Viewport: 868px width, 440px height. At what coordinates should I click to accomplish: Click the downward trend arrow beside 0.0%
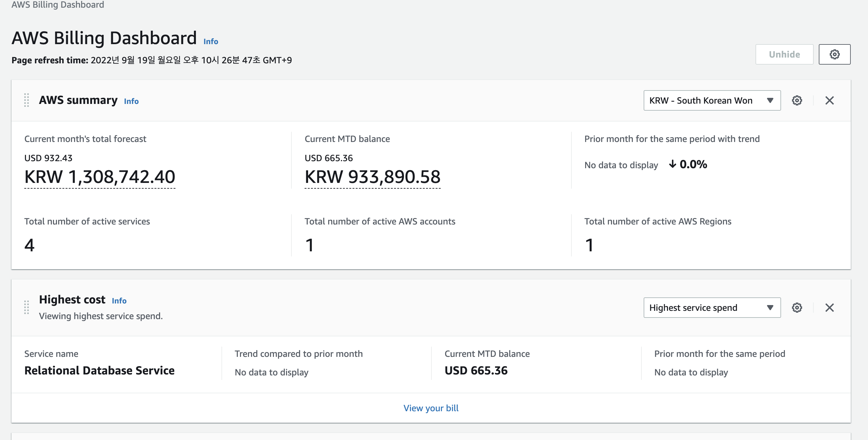coord(672,164)
